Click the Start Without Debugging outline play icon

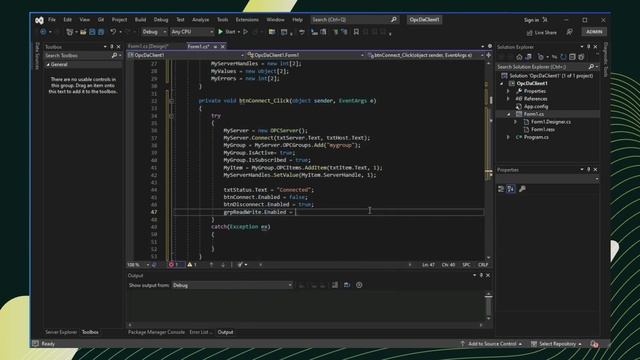pyautogui.click(x=245, y=32)
